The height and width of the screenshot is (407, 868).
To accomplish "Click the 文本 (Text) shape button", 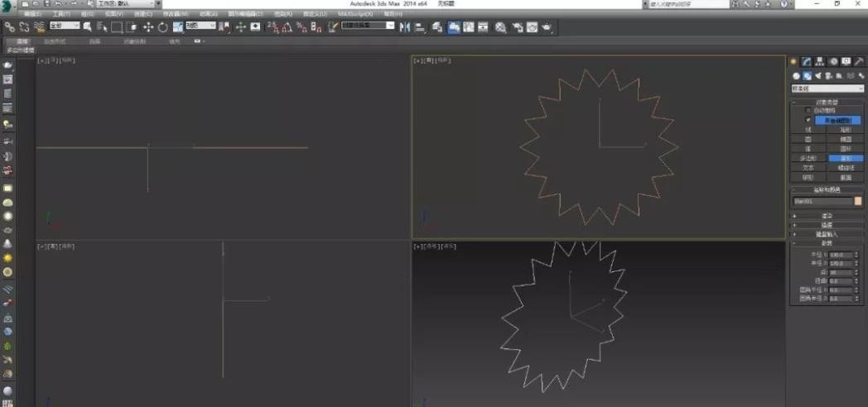I will pos(808,167).
